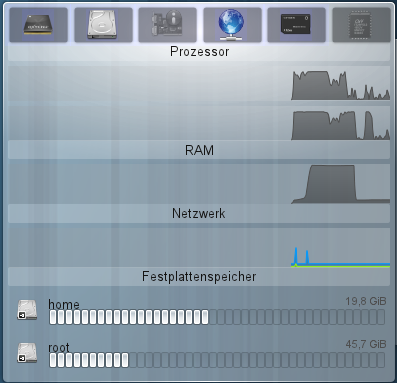
Task: Click the root partition drive icon
Action: [x=27, y=353]
